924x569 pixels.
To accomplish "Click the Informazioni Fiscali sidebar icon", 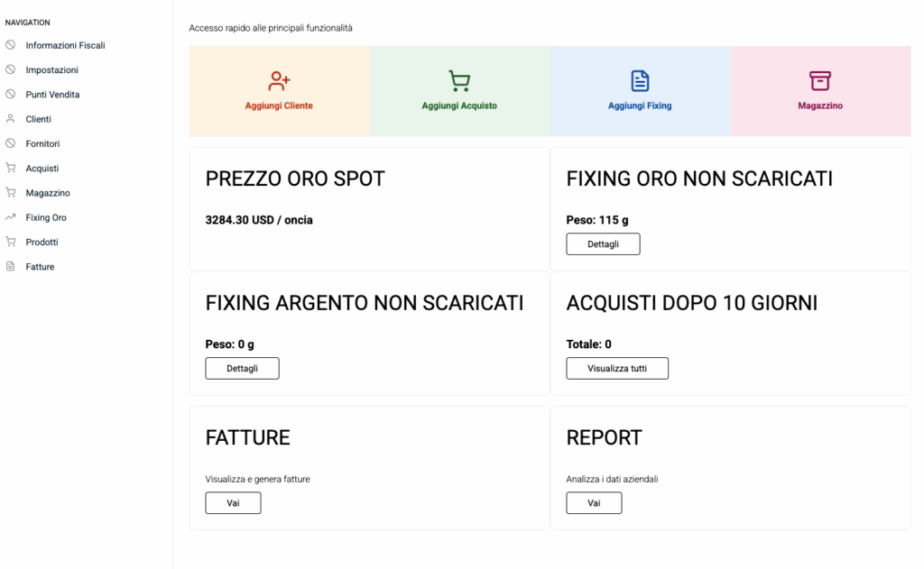I will click(x=11, y=45).
